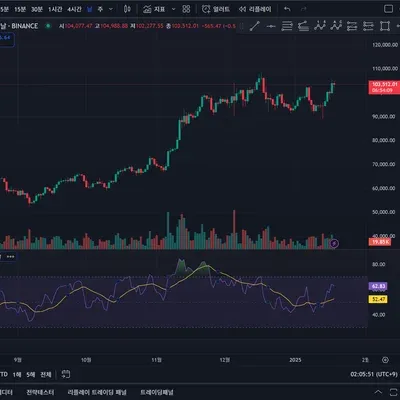Screen dimensions: 400x400
Task: Switch to the 4시간 interval
Action: (x=74, y=9)
